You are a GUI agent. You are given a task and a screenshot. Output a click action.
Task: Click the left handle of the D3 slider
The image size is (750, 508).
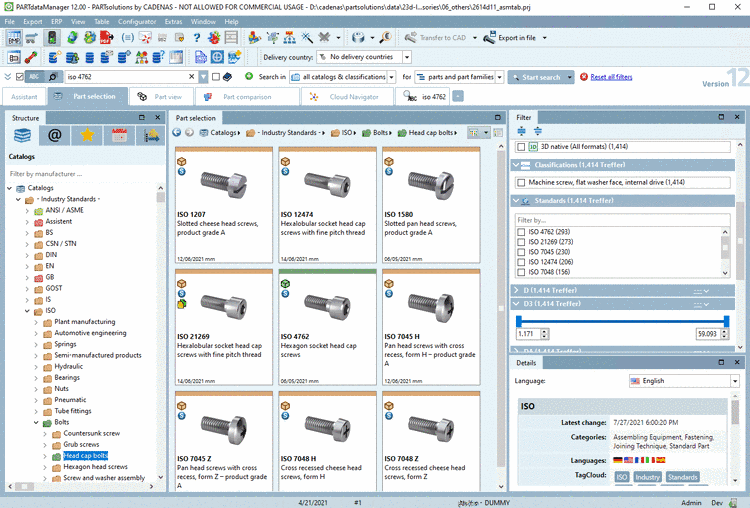click(x=519, y=321)
